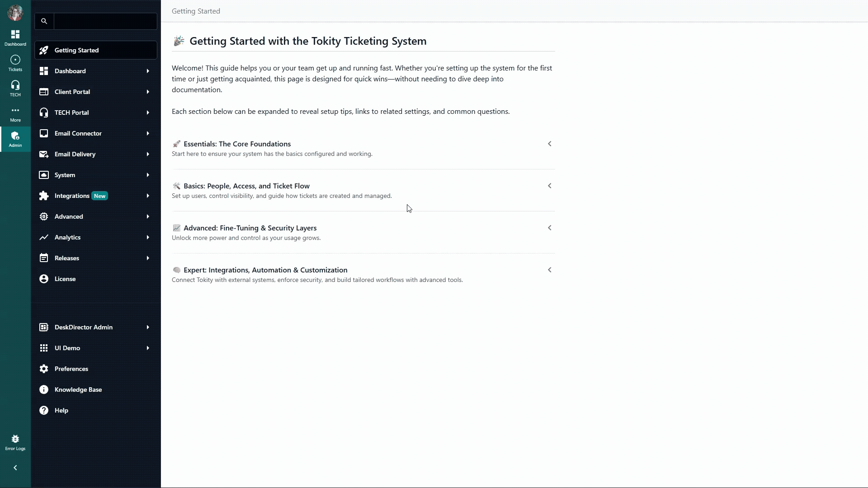Click the user avatar at top left
The height and width of the screenshot is (488, 868).
15,13
